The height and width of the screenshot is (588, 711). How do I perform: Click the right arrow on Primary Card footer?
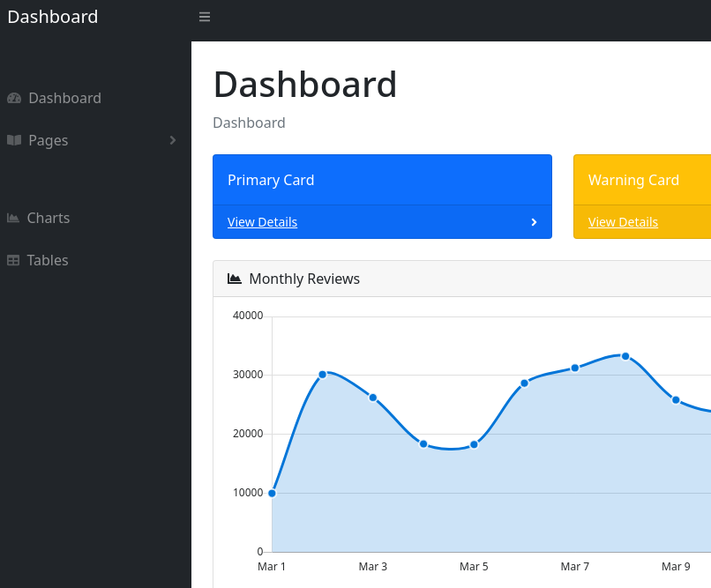pos(534,222)
